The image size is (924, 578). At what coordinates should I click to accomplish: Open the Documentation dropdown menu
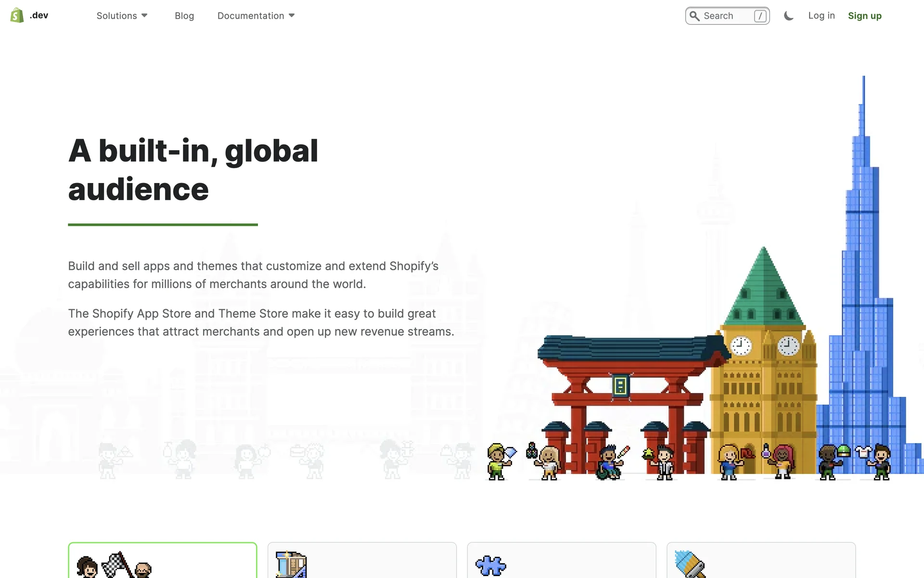(251, 16)
